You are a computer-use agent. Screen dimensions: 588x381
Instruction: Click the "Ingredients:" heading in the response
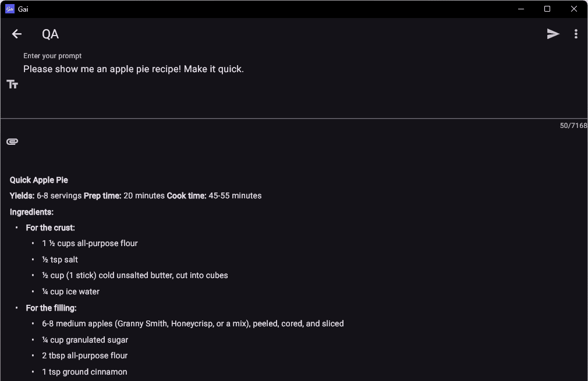click(x=31, y=212)
